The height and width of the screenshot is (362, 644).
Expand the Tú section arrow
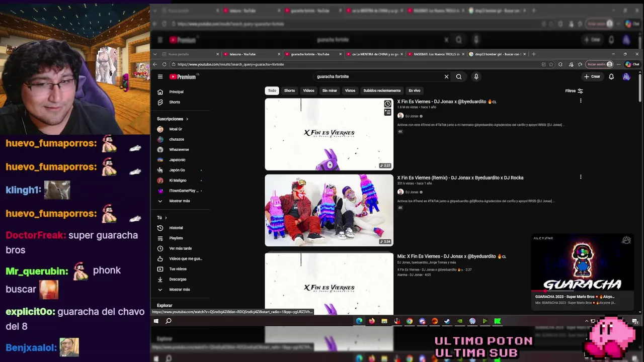pyautogui.click(x=166, y=218)
